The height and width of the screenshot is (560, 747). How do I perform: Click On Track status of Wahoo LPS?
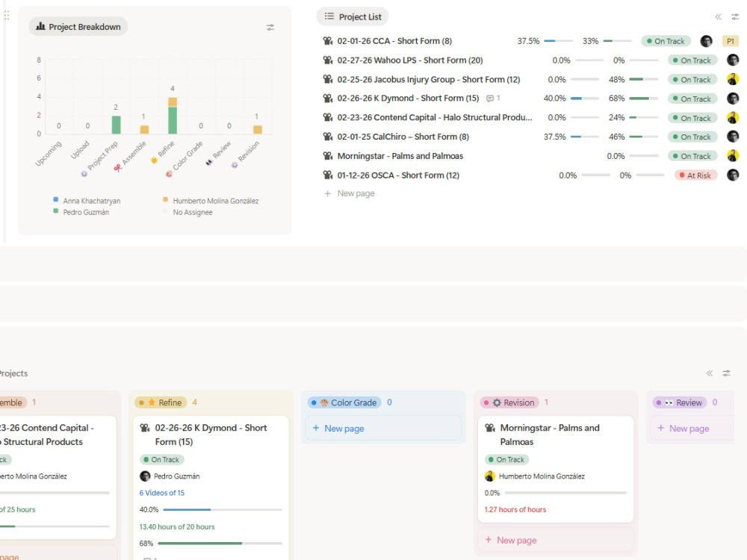[692, 60]
